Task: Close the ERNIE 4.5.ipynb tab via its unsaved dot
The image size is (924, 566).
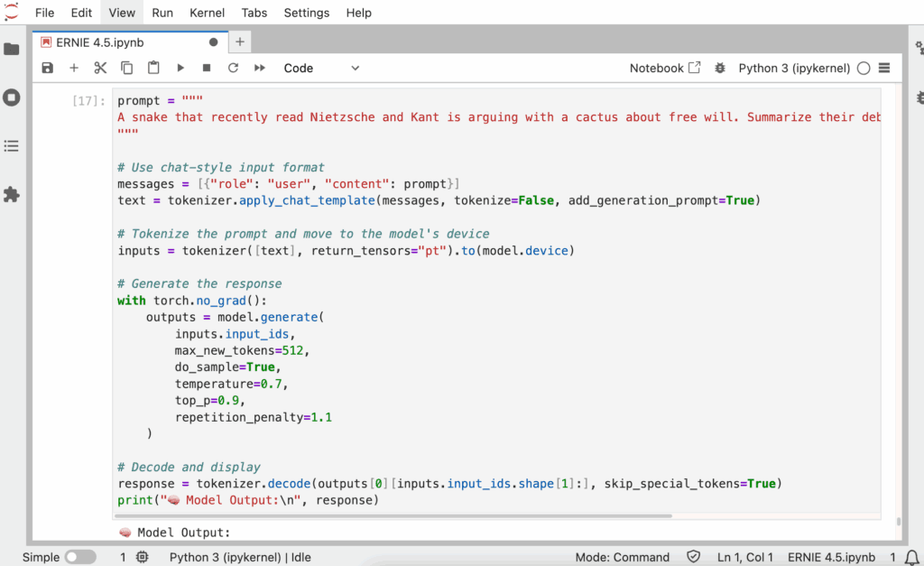Action: (x=213, y=42)
